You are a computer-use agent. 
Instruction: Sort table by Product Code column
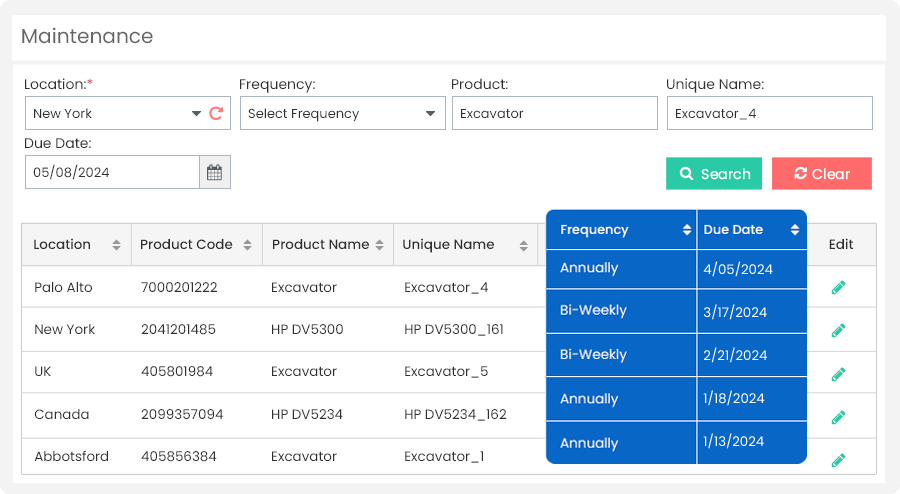(x=246, y=245)
